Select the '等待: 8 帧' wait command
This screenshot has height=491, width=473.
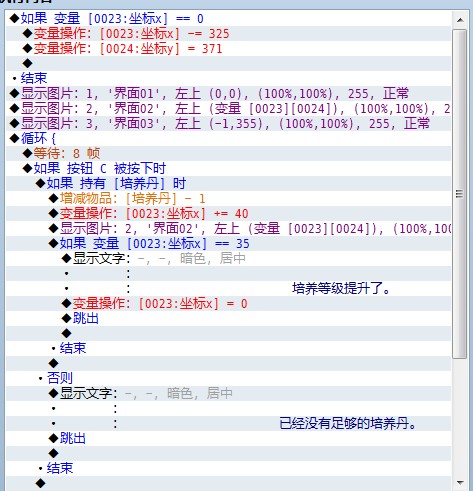pyautogui.click(x=229, y=154)
